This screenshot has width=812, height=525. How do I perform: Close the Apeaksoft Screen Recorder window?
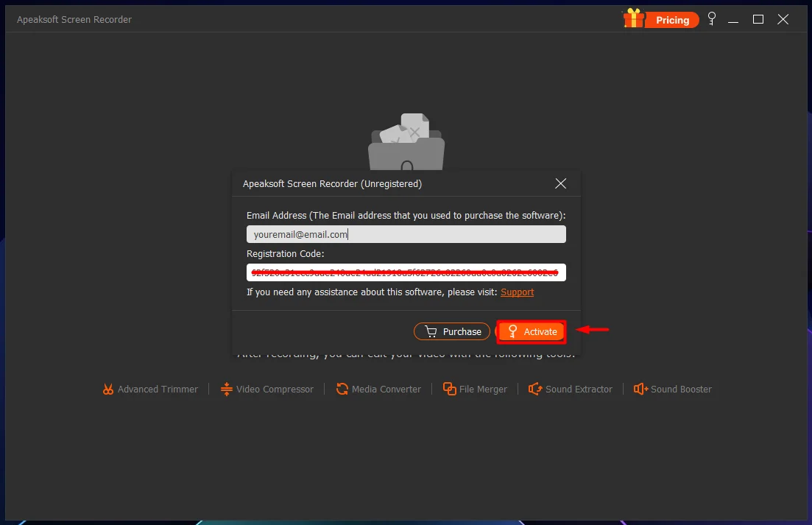pyautogui.click(x=783, y=20)
